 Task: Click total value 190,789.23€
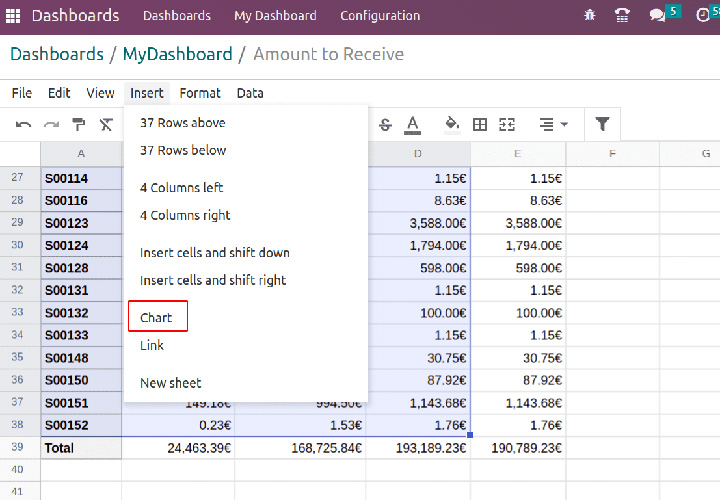(518, 448)
